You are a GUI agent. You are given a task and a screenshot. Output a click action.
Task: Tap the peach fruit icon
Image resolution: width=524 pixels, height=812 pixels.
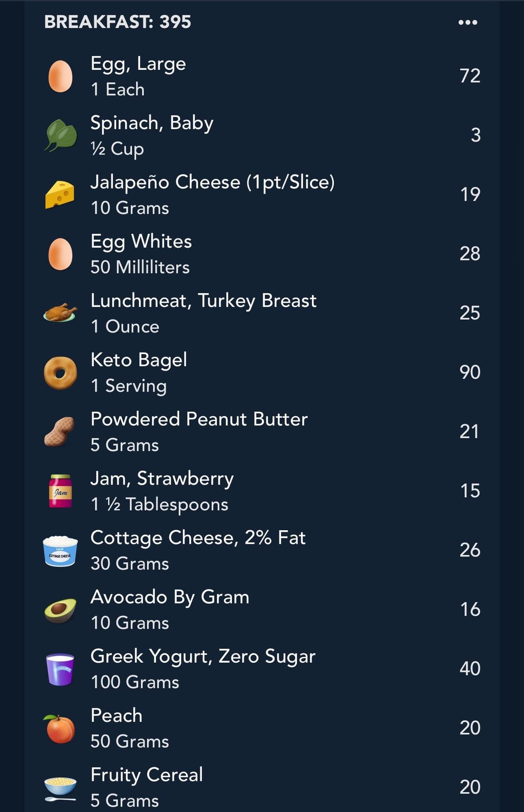coord(60,729)
